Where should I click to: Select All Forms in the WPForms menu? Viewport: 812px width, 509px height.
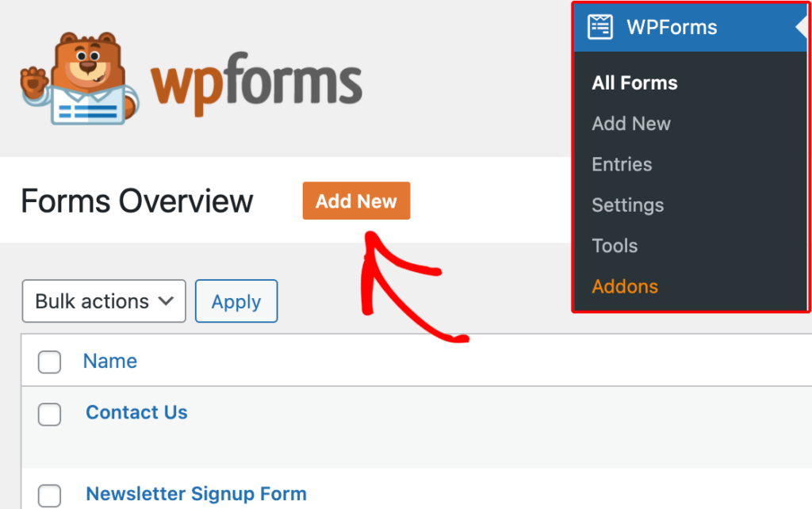coord(634,82)
